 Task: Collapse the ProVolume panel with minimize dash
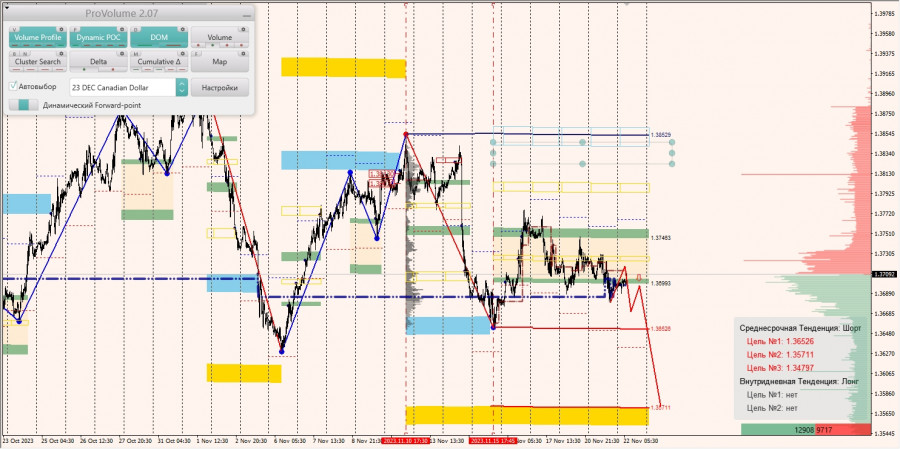[247, 16]
